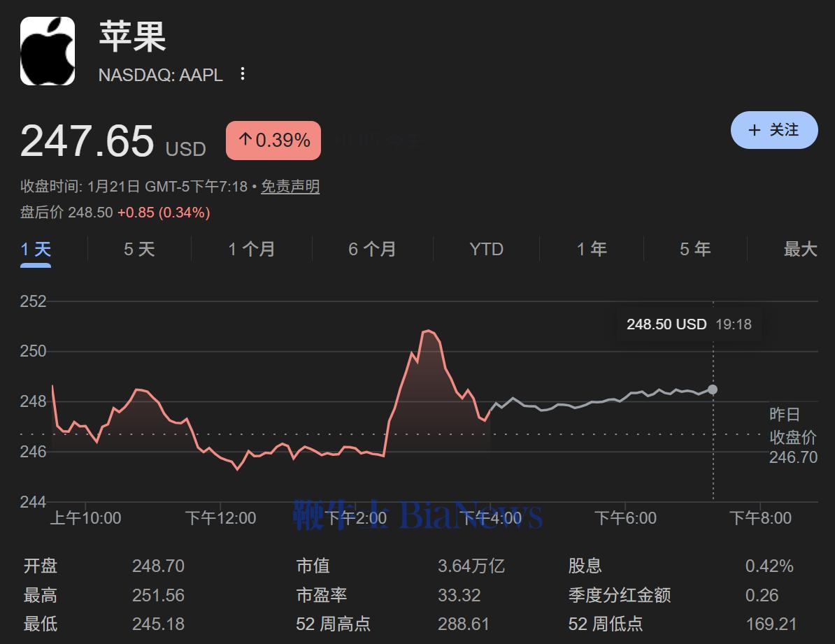Click the red 0.39% change badge

[273, 141]
